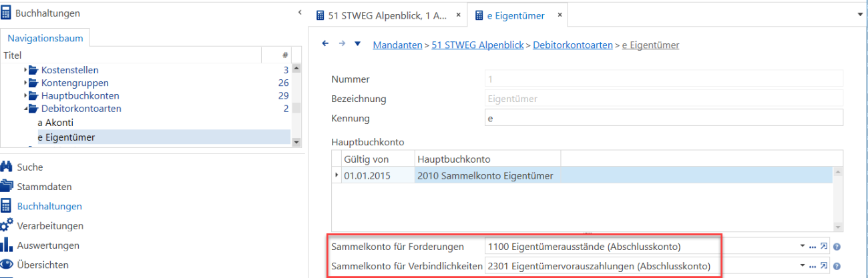Image resolution: width=868 pixels, height=278 pixels.
Task: Expand the Hauptbuchkonten tree node
Action: click(25, 96)
